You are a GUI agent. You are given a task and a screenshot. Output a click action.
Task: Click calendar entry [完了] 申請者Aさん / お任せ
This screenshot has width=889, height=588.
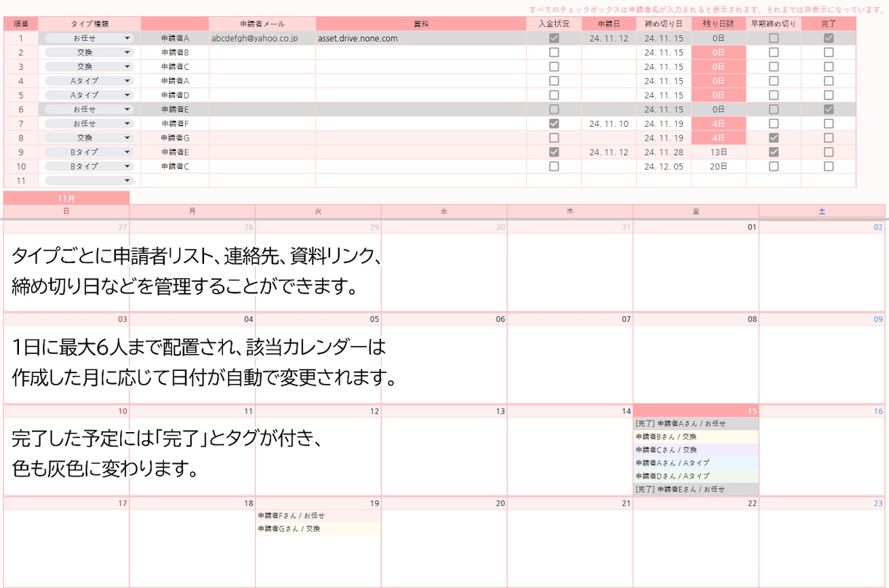(696, 423)
